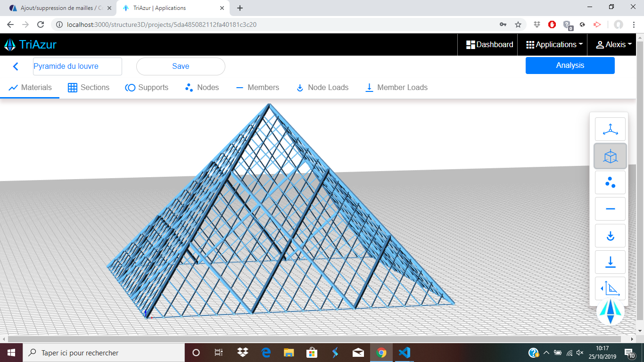Open the Applications dropdown menu
The height and width of the screenshot is (362, 644).
coord(554,45)
